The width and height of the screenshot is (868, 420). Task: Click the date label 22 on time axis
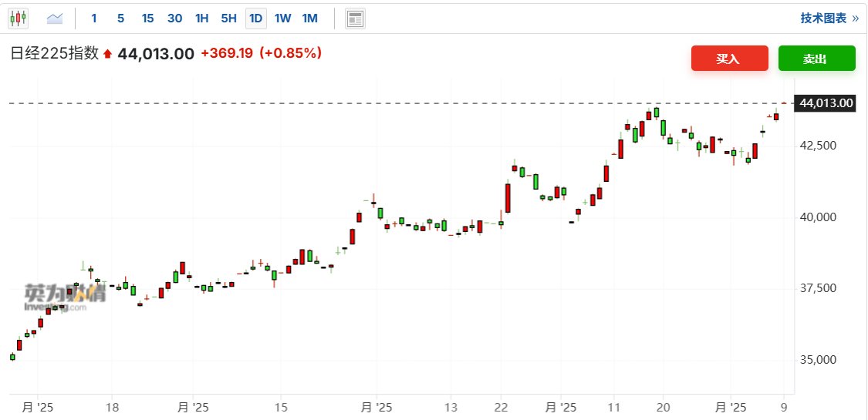tap(501, 408)
